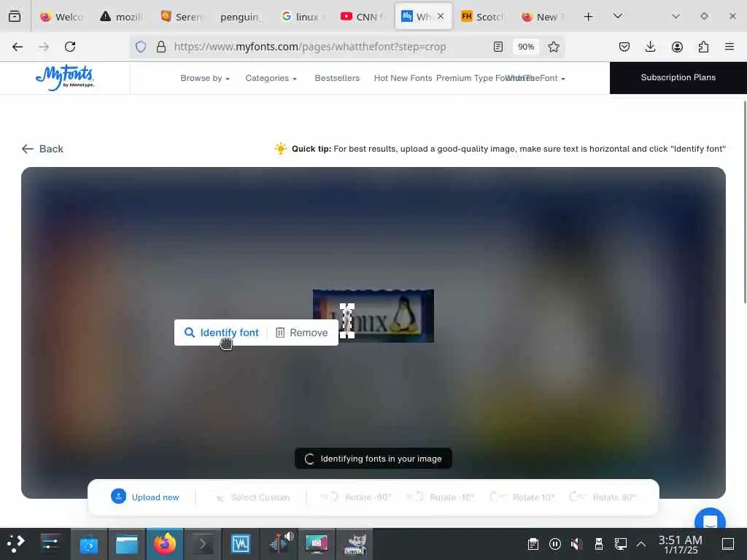This screenshot has width=747, height=560.
Task: List all tabs dropdown arrow
Action: coord(617,16)
